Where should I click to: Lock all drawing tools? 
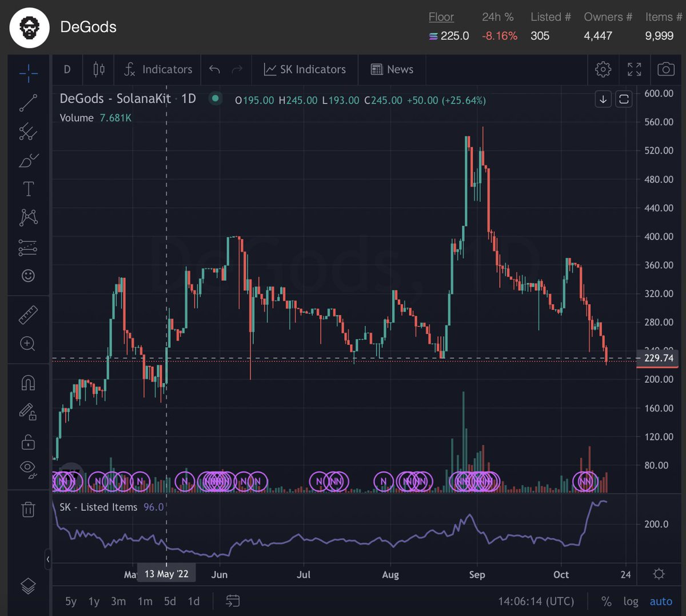coord(28,441)
